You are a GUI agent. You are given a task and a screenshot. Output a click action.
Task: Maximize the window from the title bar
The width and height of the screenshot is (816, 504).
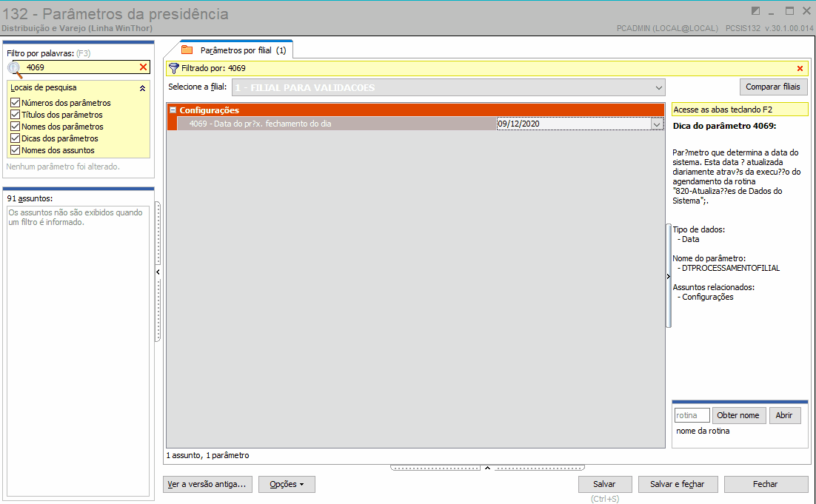tap(789, 11)
